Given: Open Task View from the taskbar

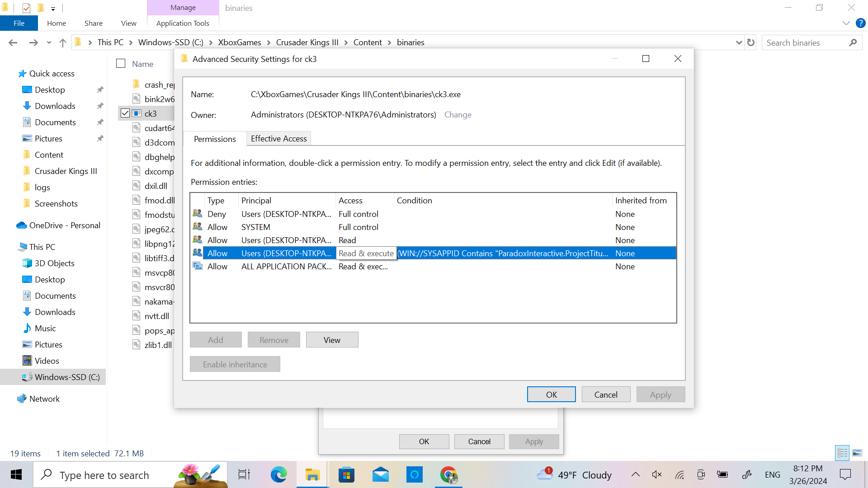Looking at the screenshot, I should tap(243, 474).
